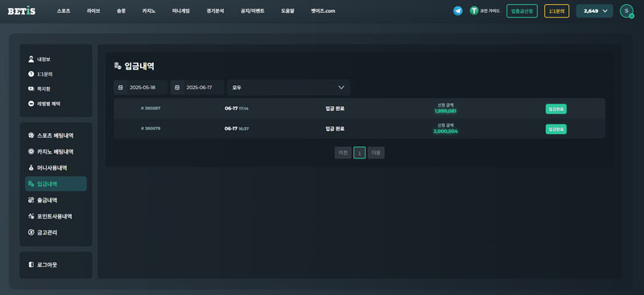Screen dimensions: 644x295
Task: Open 카지노 베팅내역 via its chip icon
Action: (31, 151)
